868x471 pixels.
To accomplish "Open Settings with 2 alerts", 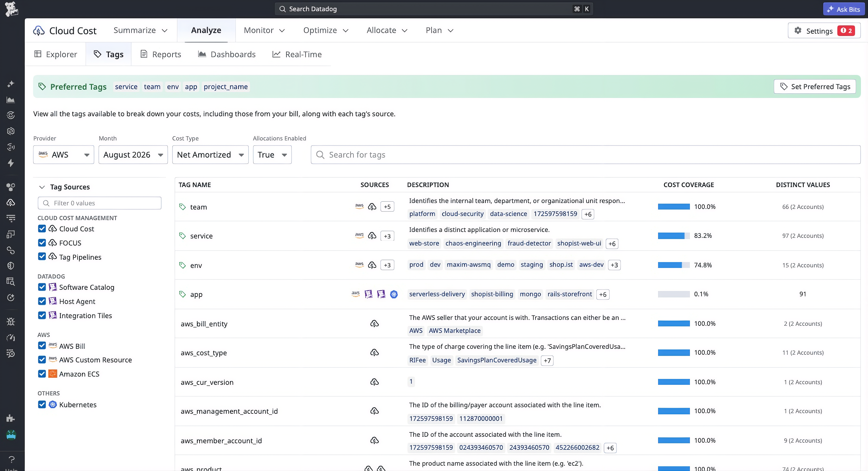I will point(824,31).
